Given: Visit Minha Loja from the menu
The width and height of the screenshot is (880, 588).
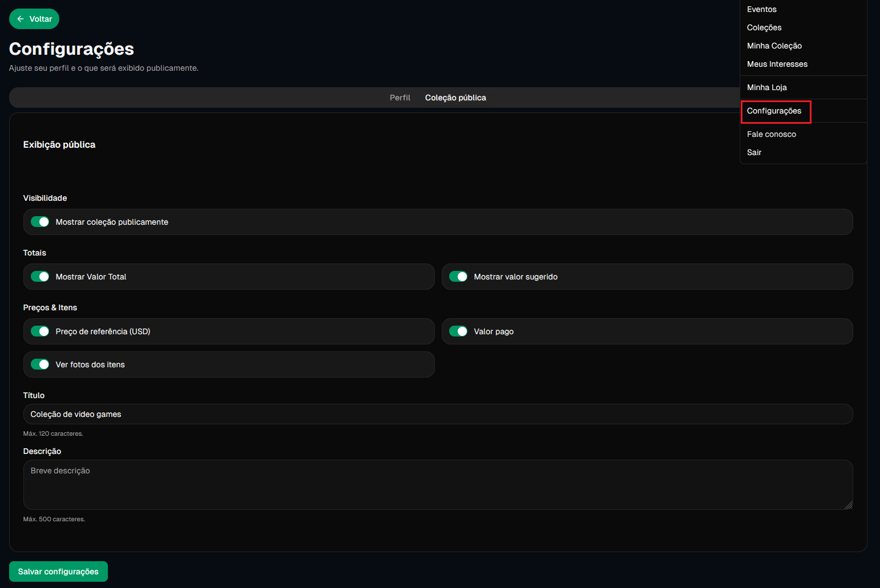Looking at the screenshot, I should (766, 87).
